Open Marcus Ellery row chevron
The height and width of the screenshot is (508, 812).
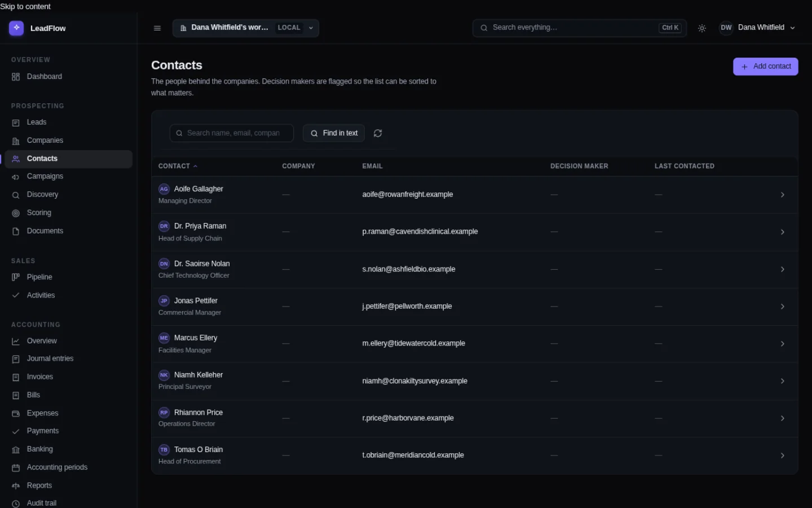click(x=783, y=344)
